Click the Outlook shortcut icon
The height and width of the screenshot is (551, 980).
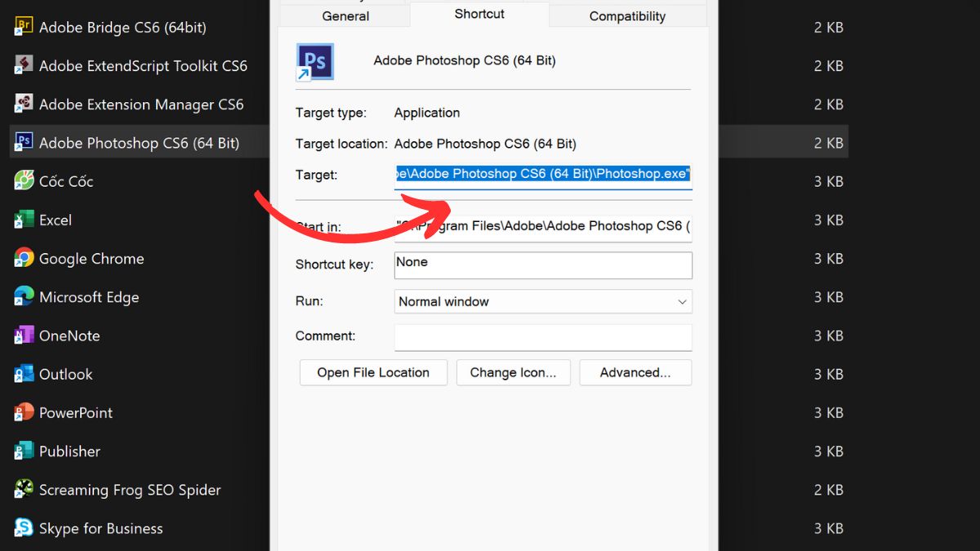pyautogui.click(x=24, y=374)
